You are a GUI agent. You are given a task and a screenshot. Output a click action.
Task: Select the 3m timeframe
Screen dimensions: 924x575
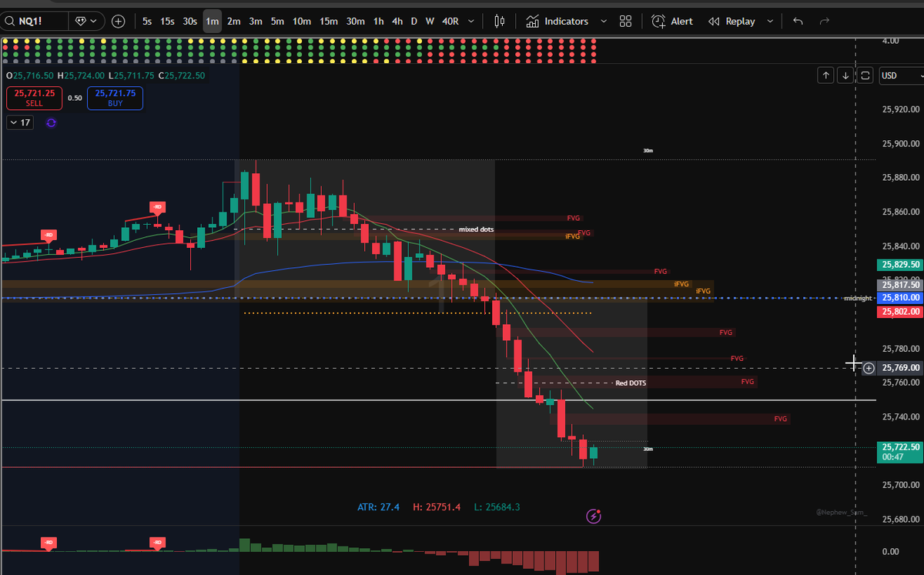click(256, 22)
